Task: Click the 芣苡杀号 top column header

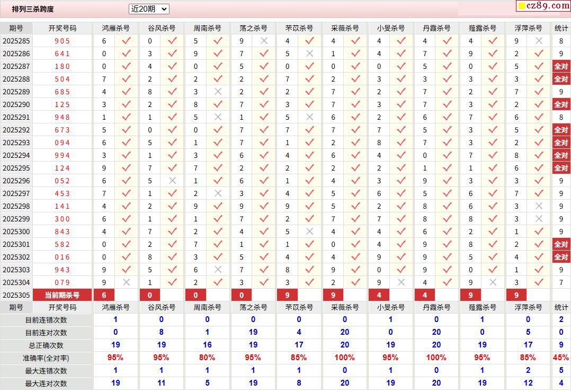Action: 299,29
